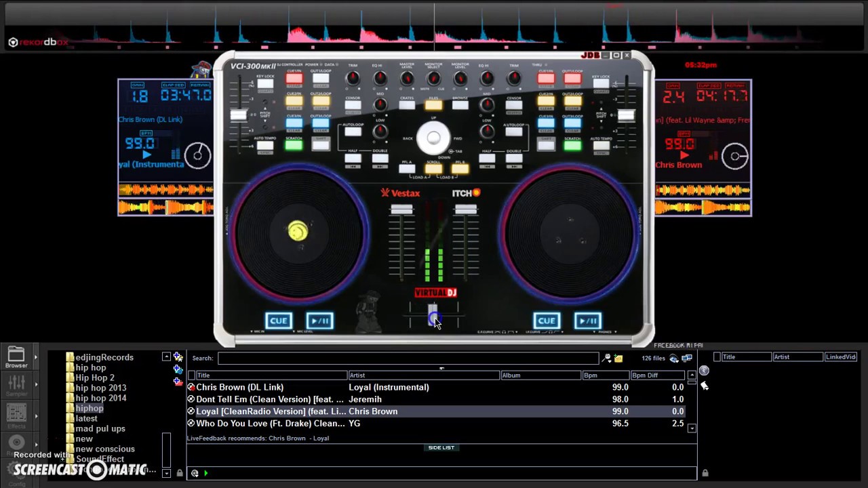Click the round disc icon on side panel
868x488 pixels.
click(704, 371)
